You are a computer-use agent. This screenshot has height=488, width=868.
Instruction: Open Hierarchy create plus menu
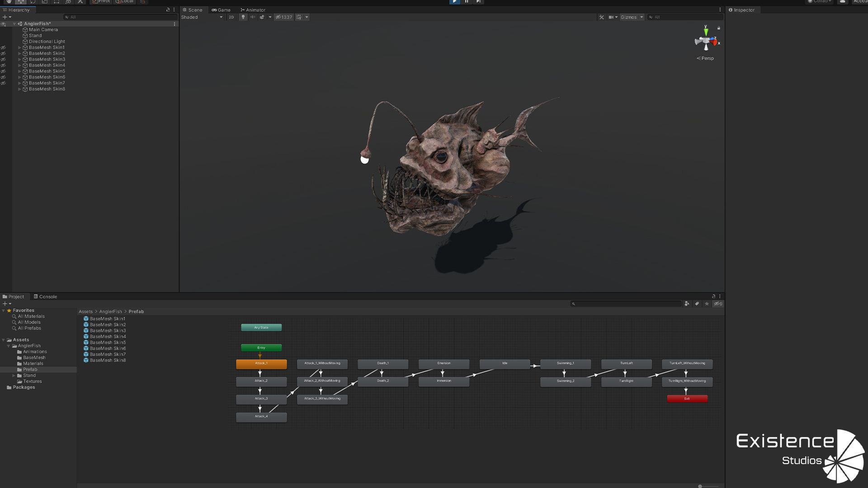[x=6, y=17]
